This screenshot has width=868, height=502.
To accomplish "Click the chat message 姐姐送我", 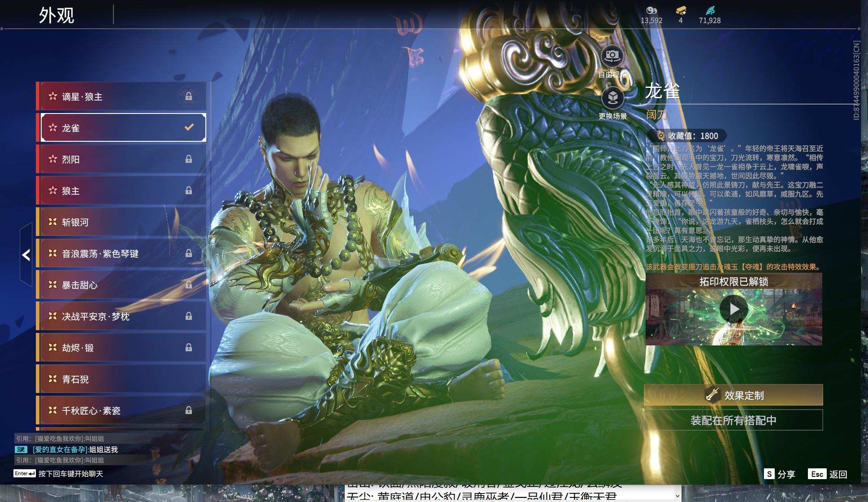I will pos(104,450).
